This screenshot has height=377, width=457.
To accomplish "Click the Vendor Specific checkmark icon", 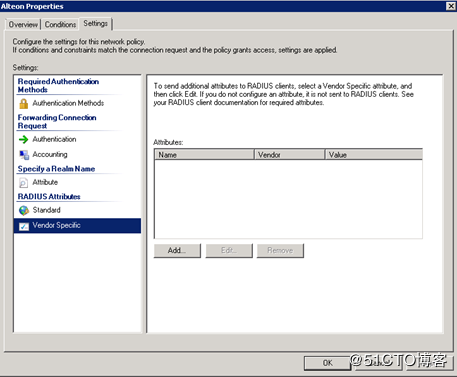I will (24, 226).
